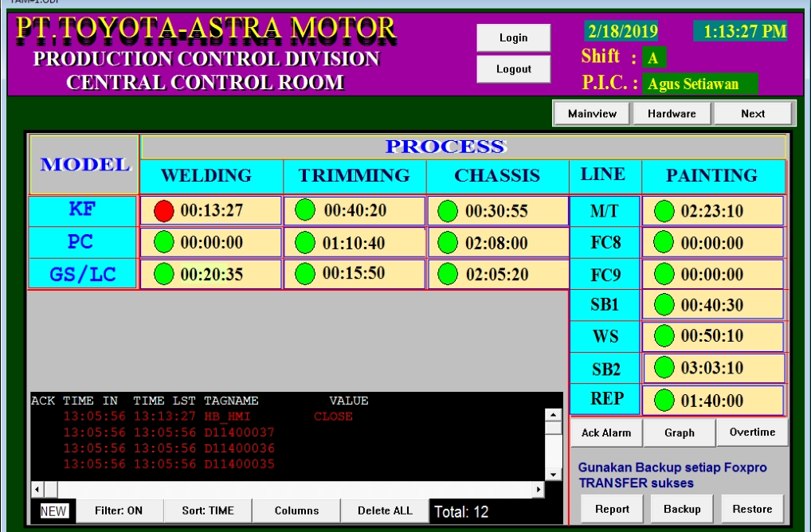Open the Columns selector for alarms

click(296, 510)
